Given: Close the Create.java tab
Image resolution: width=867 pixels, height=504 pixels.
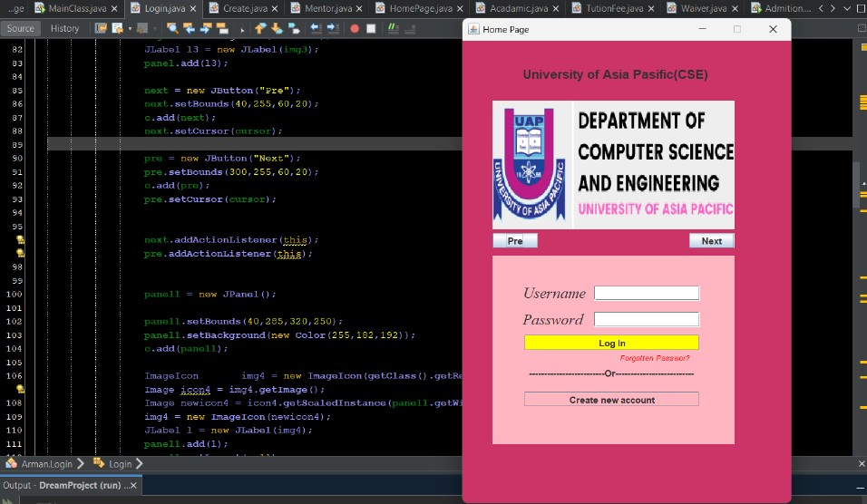Looking at the screenshot, I should 275,9.
